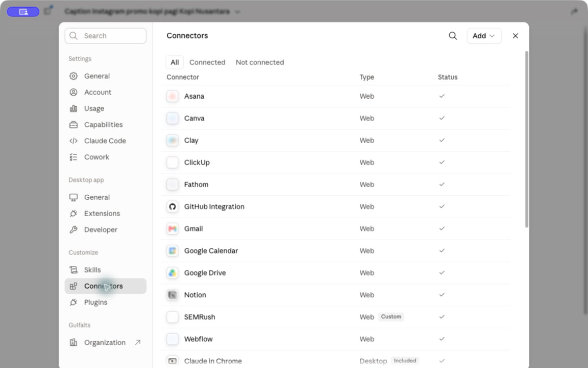
Task: Open the Add connector dropdown
Action: point(484,36)
